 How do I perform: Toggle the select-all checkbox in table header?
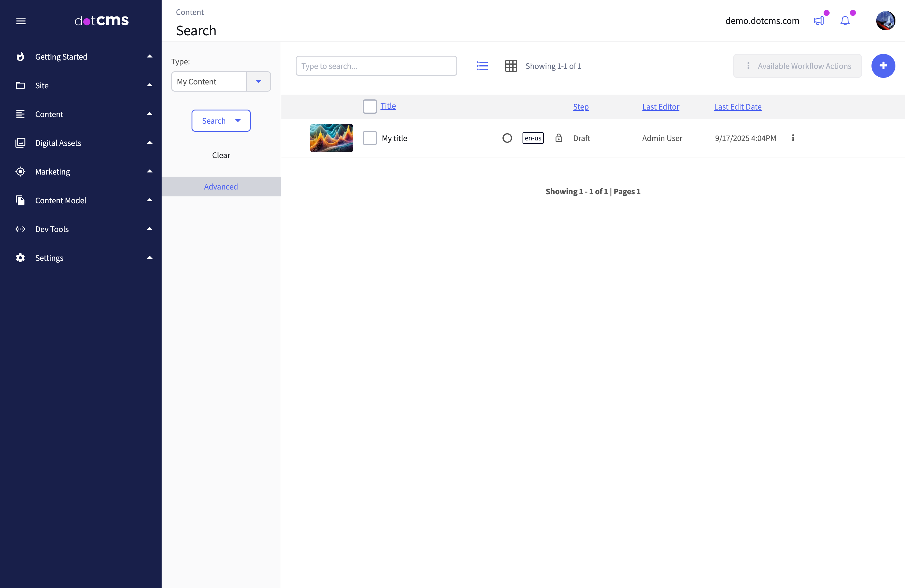pos(369,107)
